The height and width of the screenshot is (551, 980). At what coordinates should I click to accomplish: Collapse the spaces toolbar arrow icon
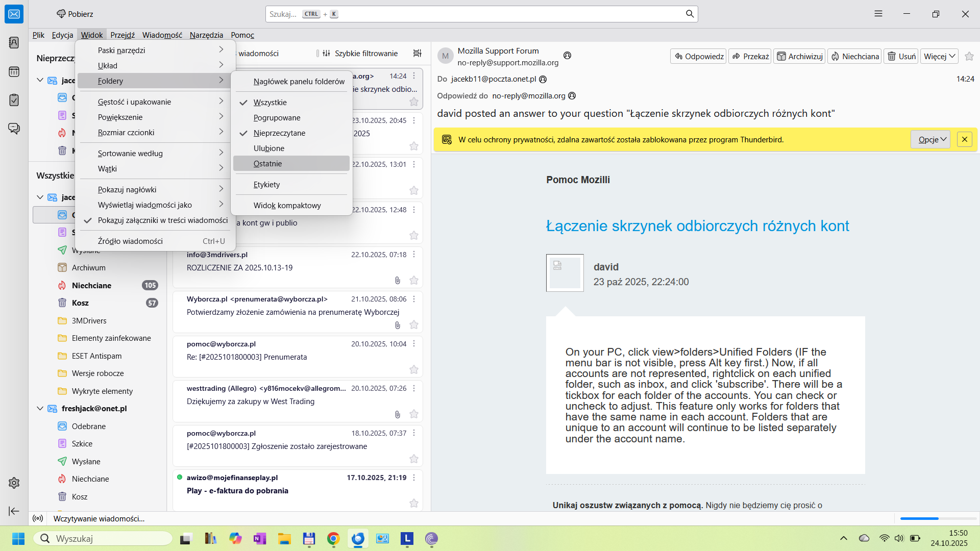click(14, 511)
